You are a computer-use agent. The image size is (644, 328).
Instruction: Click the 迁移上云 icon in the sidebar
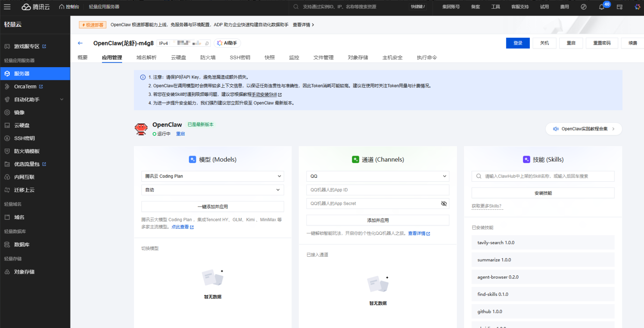[x=7, y=190]
